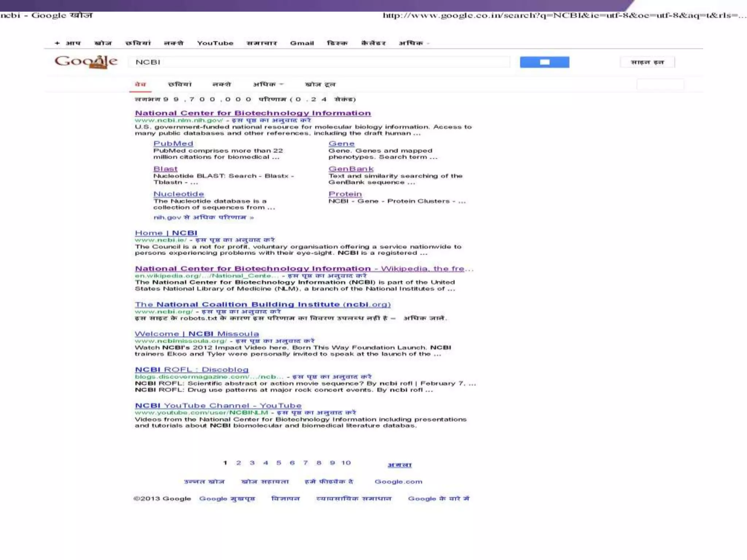Switch to the 'छवियां' images tab below search
The height and width of the screenshot is (560, 747).
tap(179, 85)
